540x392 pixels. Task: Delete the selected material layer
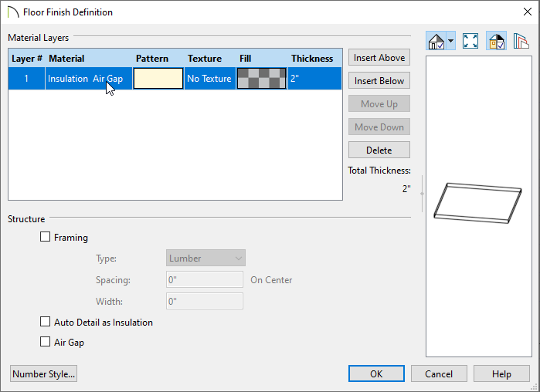click(x=379, y=150)
